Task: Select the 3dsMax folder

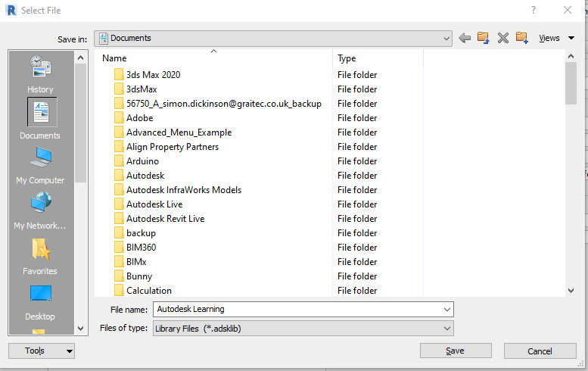Action: click(142, 89)
